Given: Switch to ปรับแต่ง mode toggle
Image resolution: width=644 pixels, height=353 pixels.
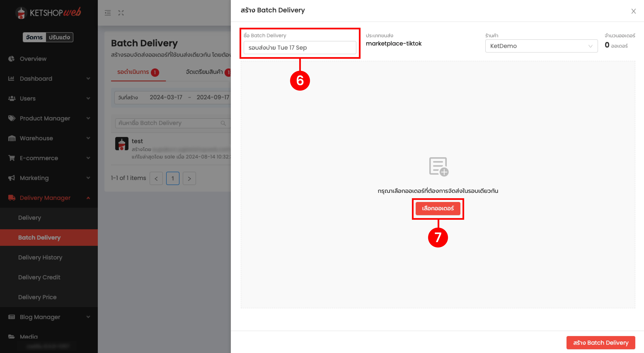Looking at the screenshot, I should pos(59,37).
